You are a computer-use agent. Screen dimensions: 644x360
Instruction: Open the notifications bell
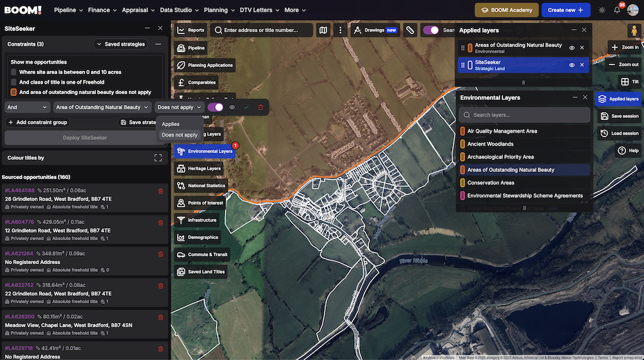point(617,10)
